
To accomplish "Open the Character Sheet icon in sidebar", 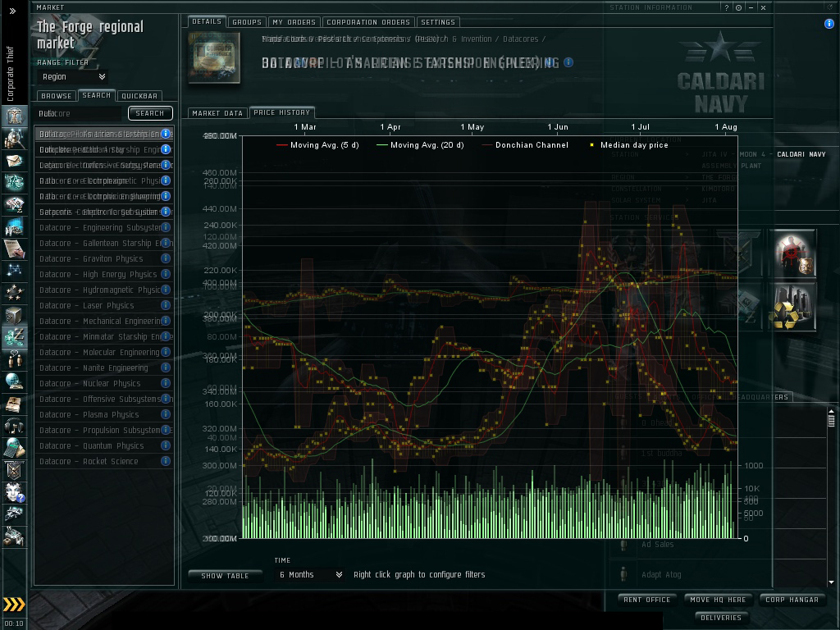I will (14, 116).
